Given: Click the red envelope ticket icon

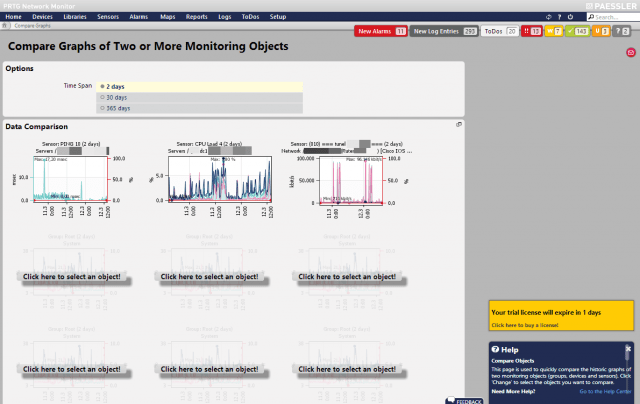Looking at the screenshot, I should (630, 51).
